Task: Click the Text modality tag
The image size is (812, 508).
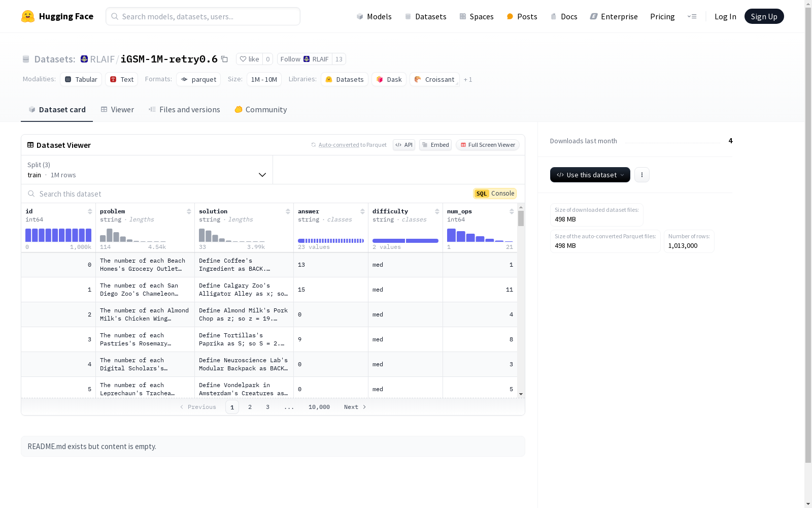Action: click(x=122, y=79)
